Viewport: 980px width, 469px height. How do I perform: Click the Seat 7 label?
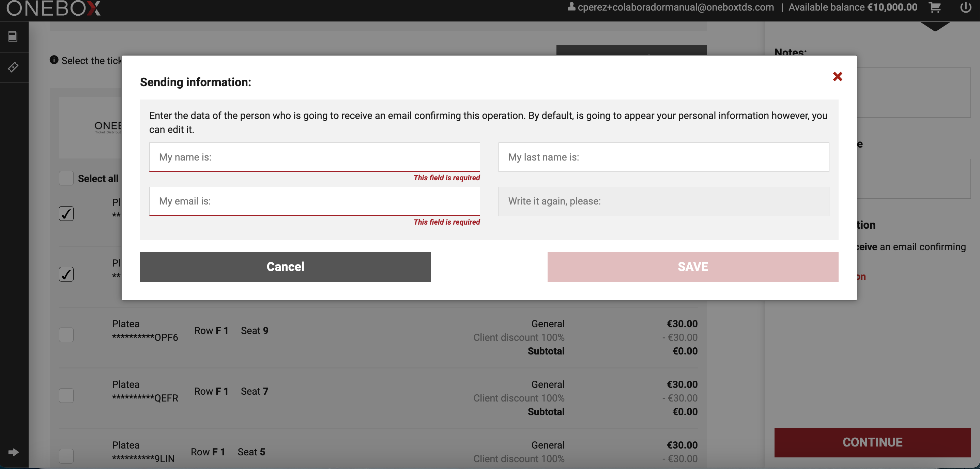coord(255,391)
